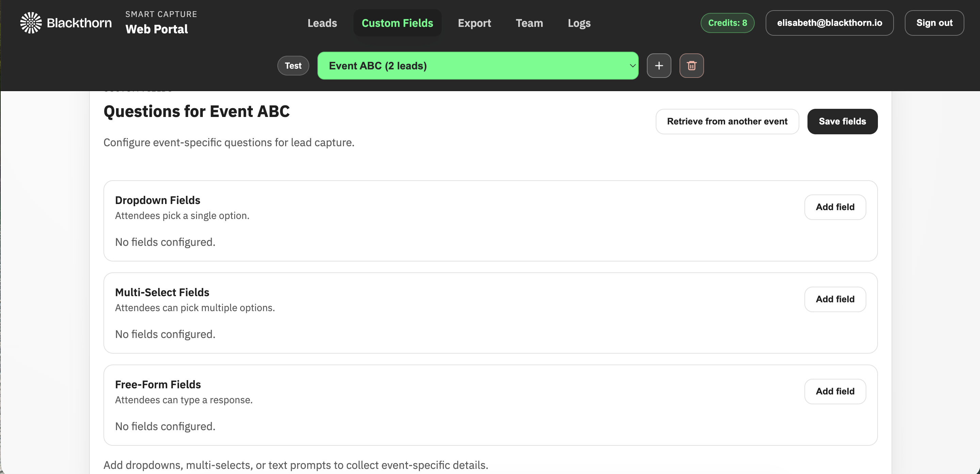Select the Custom Fields tab
Viewport: 980px width, 474px height.
point(397,23)
